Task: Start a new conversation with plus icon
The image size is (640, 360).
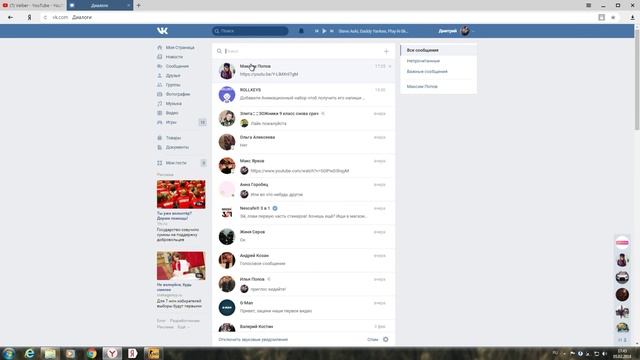Action: (386, 51)
